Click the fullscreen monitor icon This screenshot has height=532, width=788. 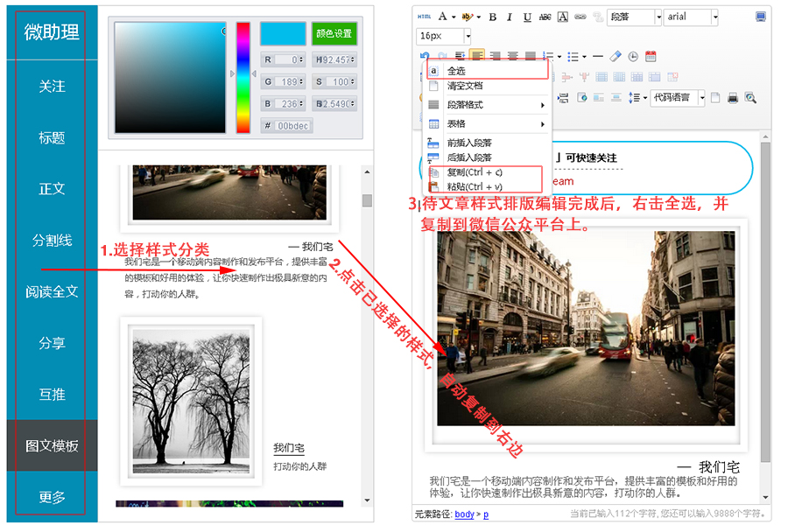pyautogui.click(x=760, y=17)
